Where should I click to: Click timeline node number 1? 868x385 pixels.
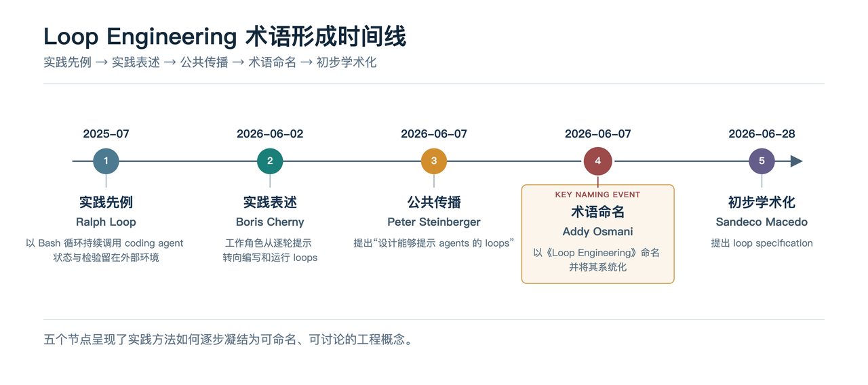106,161
